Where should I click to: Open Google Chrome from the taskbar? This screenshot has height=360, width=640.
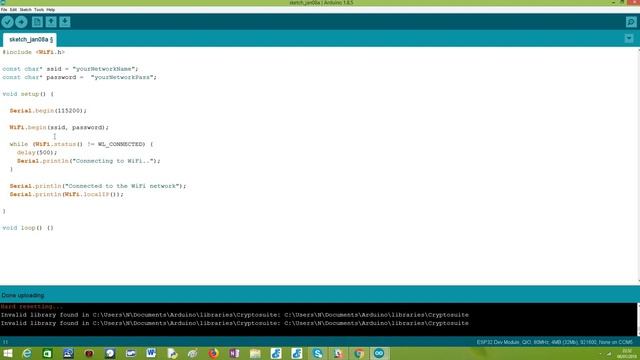point(359,353)
